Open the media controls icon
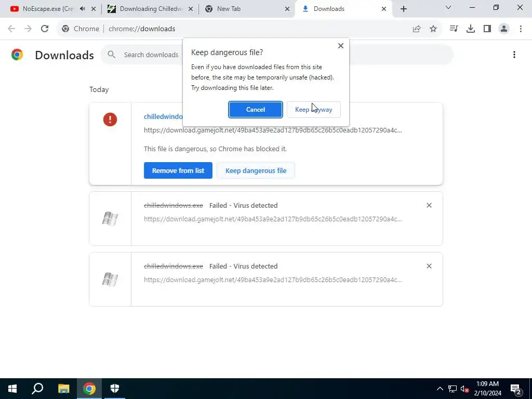This screenshot has height=399, width=532. (454, 29)
